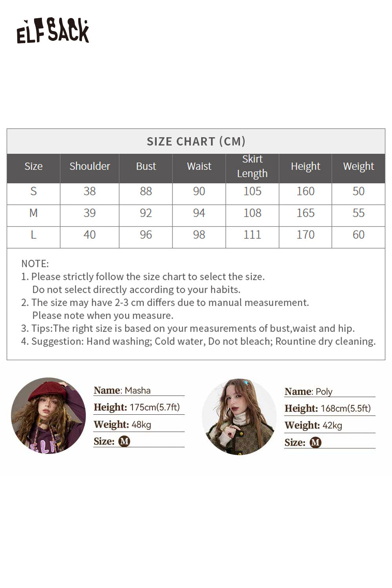Click the S size row label

tap(34, 191)
